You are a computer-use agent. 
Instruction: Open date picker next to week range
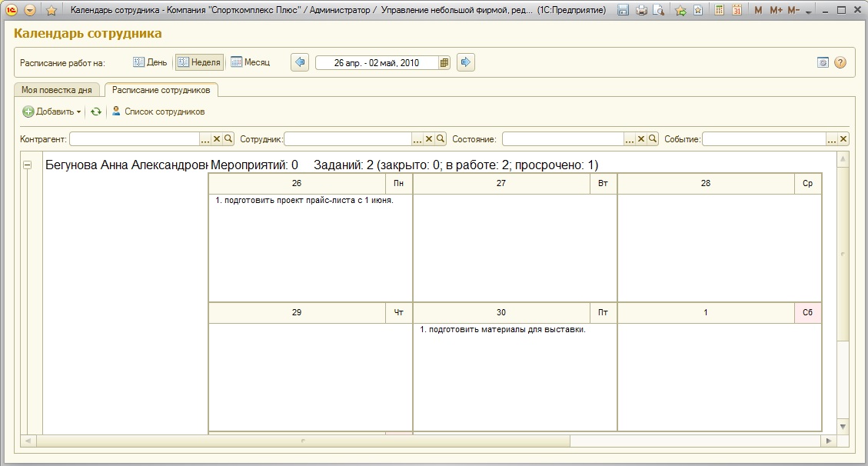click(x=444, y=63)
